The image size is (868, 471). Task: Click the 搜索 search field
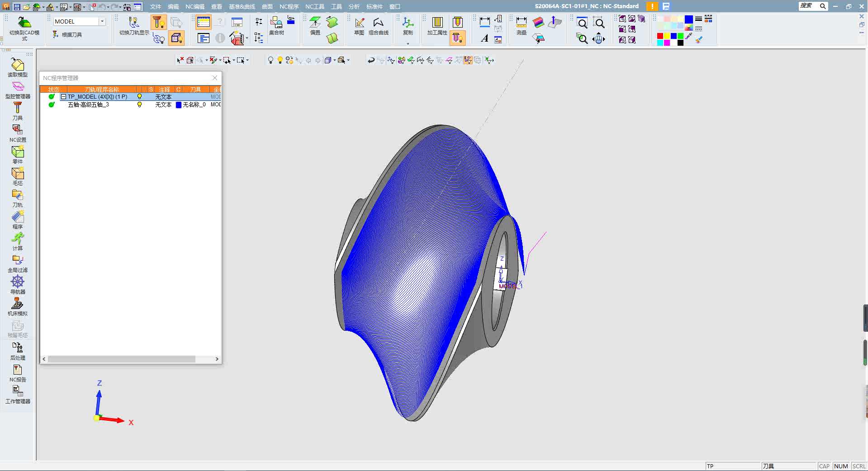coord(813,6)
